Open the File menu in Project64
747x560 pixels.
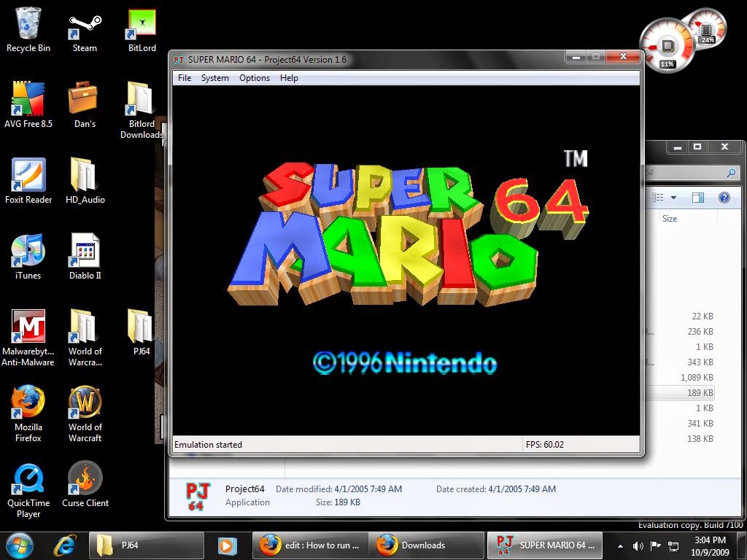click(x=185, y=77)
